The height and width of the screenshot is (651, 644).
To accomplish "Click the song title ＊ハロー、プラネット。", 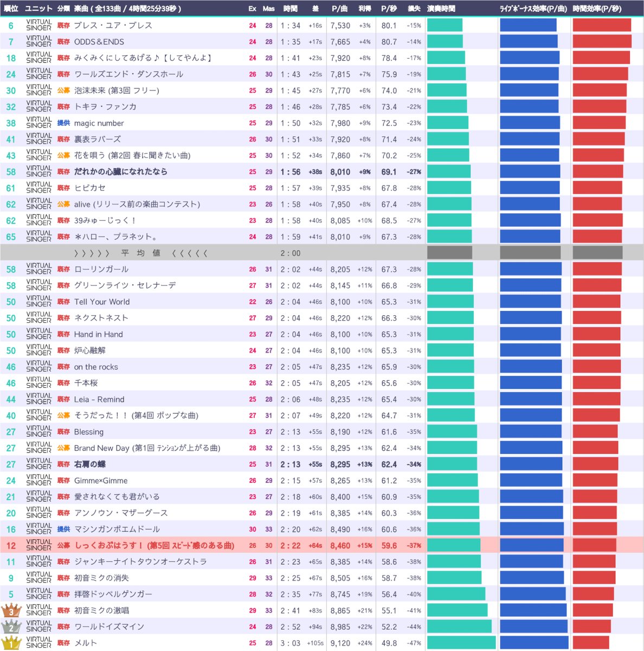I will 116,237.
